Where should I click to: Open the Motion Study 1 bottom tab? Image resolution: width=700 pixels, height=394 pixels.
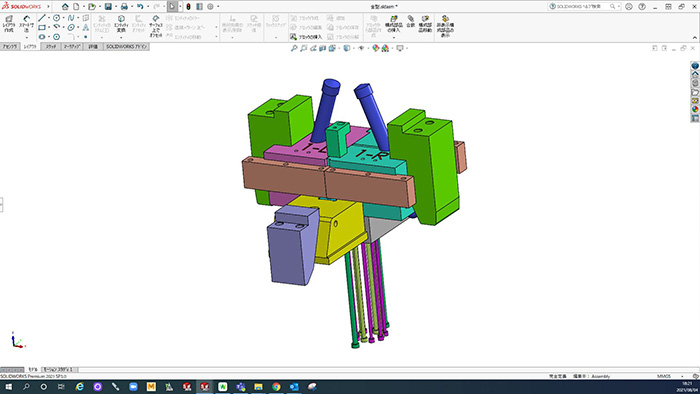click(x=60, y=370)
